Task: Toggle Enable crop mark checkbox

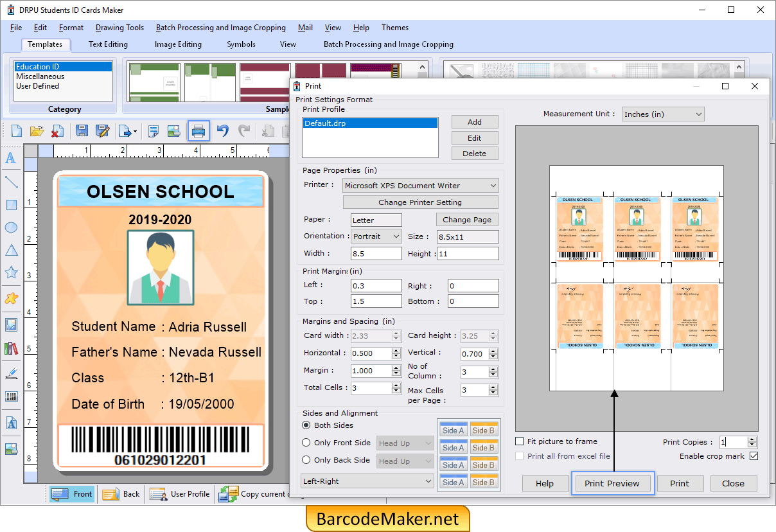Action: 754,456
